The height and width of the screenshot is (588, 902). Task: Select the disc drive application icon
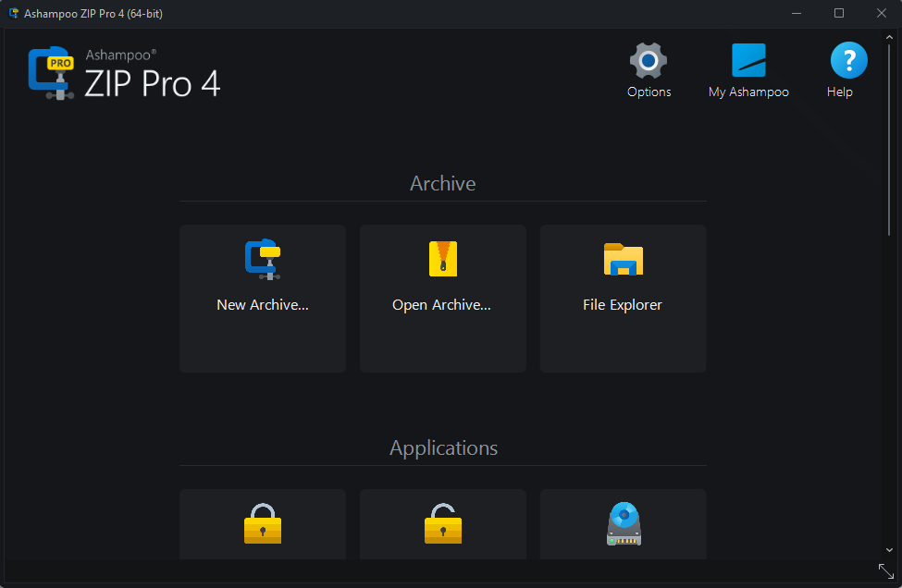point(624,523)
